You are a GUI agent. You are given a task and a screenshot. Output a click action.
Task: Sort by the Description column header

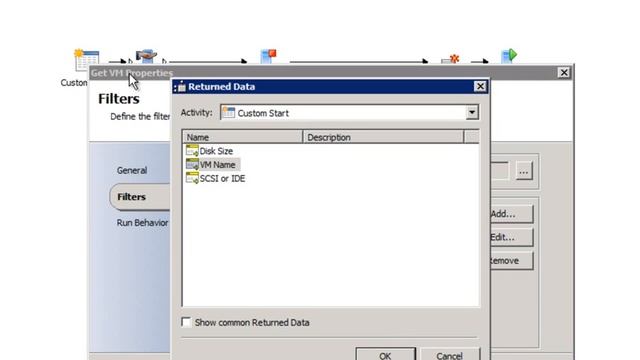click(383, 137)
